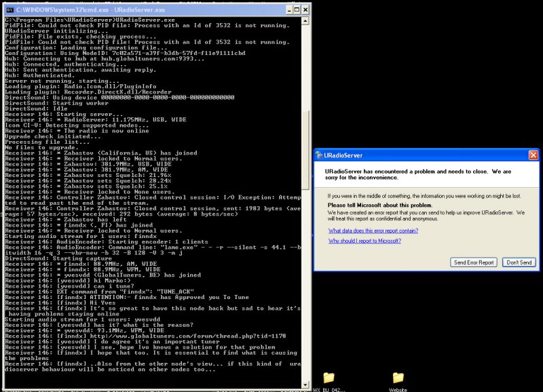Click line 'Zabastov has left'
This screenshot has height=392, width=543.
pos(66,219)
